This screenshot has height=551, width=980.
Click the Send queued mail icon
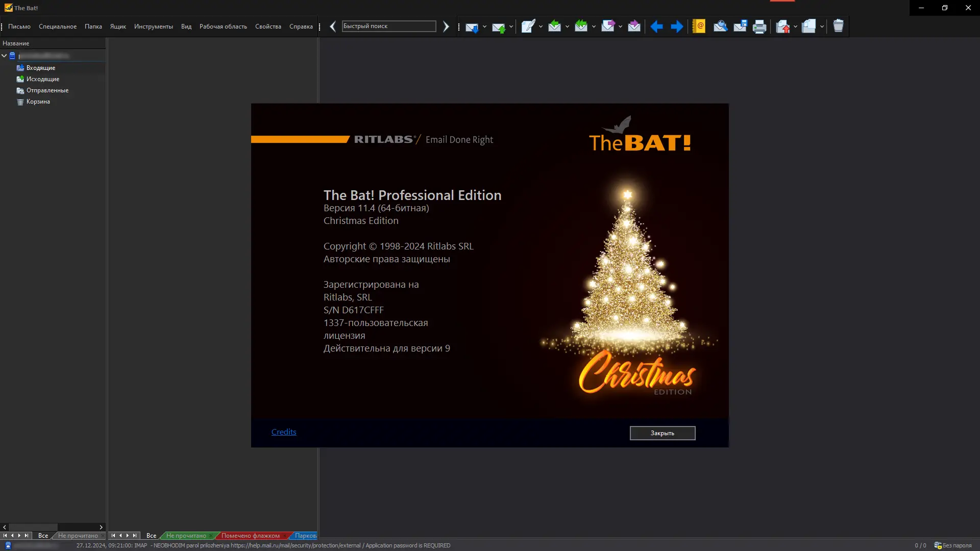point(498,27)
